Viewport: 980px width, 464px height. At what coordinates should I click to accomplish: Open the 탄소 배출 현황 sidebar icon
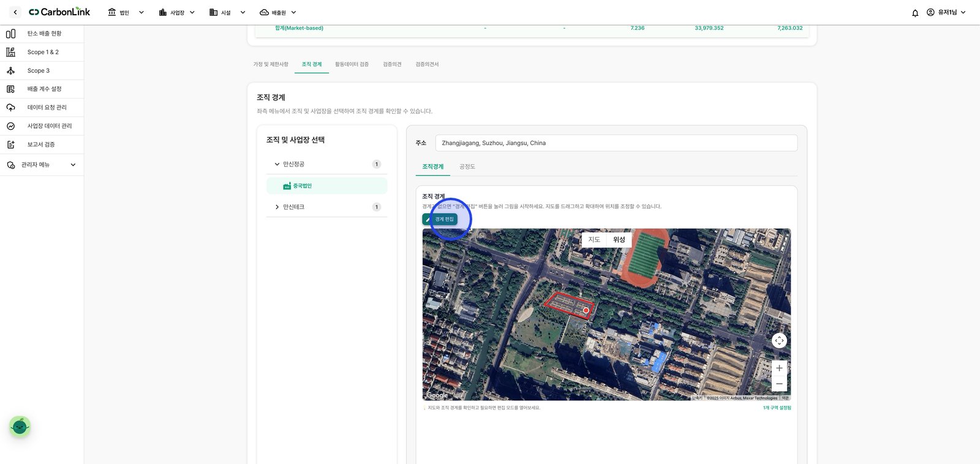(10, 34)
